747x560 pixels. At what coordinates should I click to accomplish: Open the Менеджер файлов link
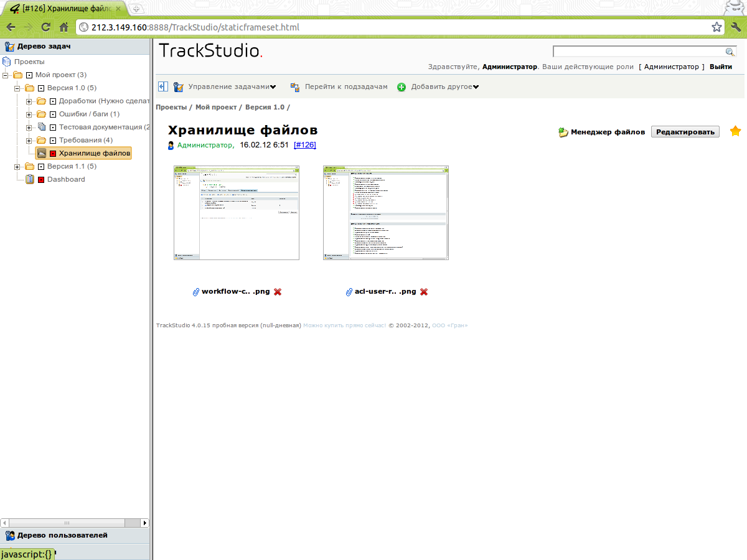point(608,132)
